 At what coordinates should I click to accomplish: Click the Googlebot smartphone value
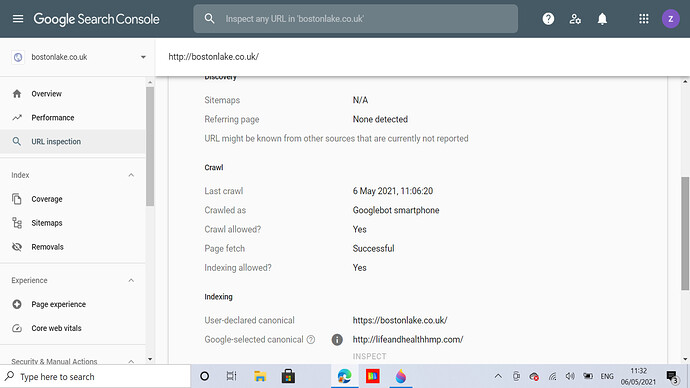[396, 210]
